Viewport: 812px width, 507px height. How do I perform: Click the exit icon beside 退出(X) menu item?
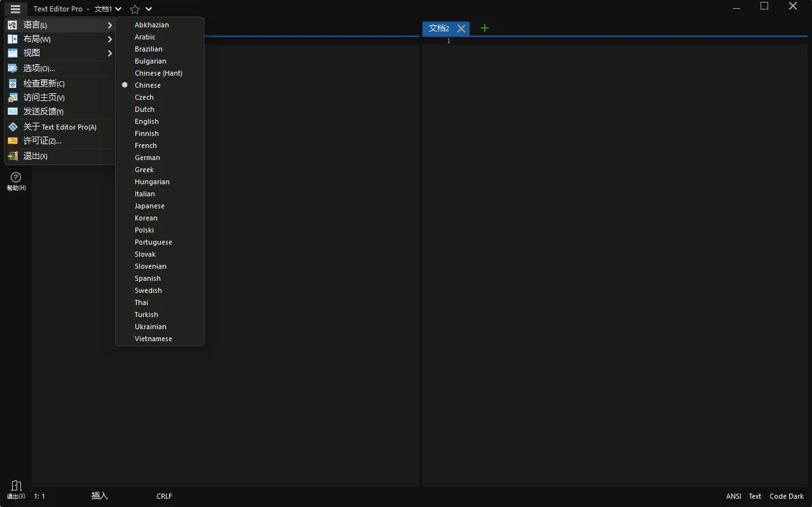pyautogui.click(x=13, y=156)
